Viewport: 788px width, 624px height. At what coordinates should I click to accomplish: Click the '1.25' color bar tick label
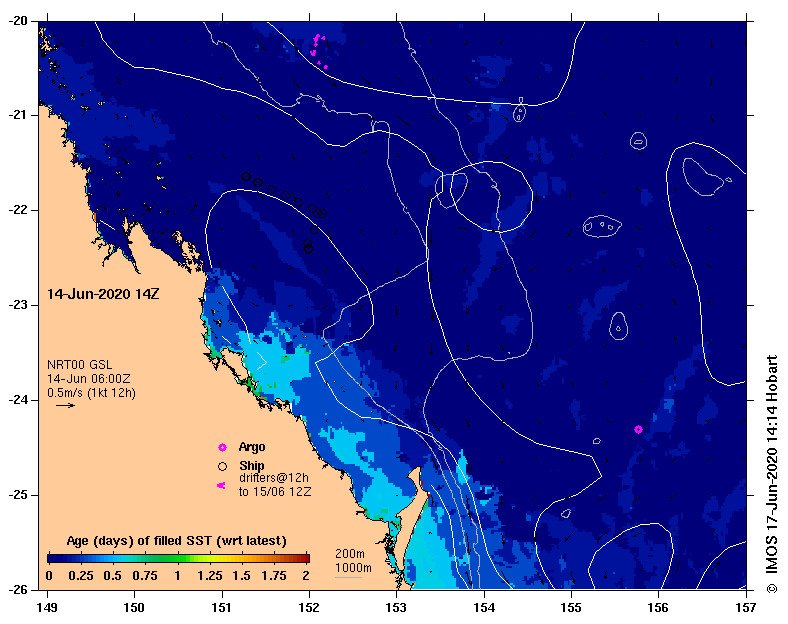click(x=210, y=576)
